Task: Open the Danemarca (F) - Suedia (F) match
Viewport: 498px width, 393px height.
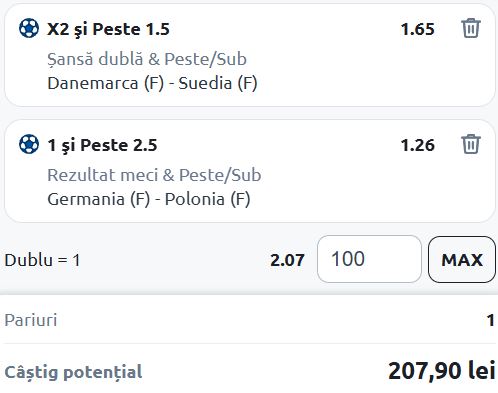Action: coord(152,83)
